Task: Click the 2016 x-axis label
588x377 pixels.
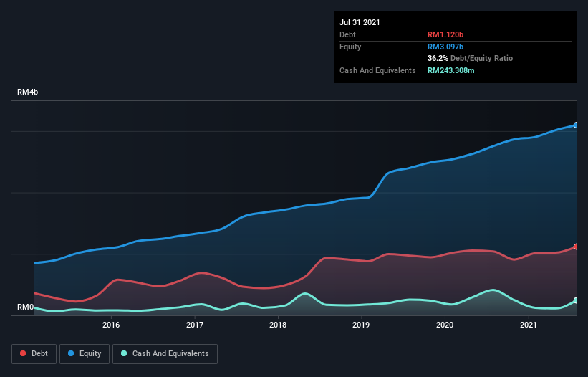Action: point(111,325)
